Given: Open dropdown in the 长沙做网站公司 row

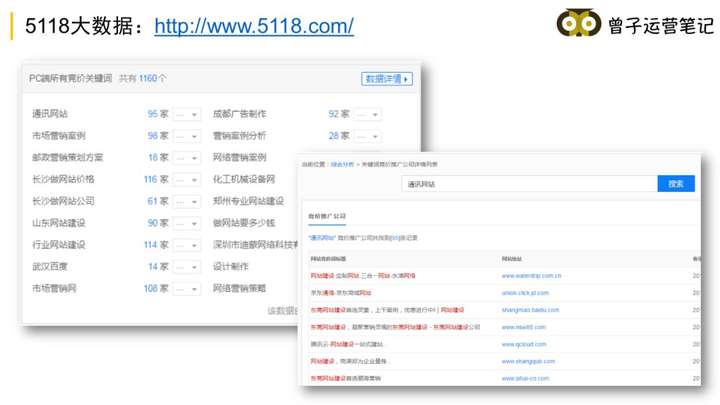Looking at the screenshot, I should (186, 202).
